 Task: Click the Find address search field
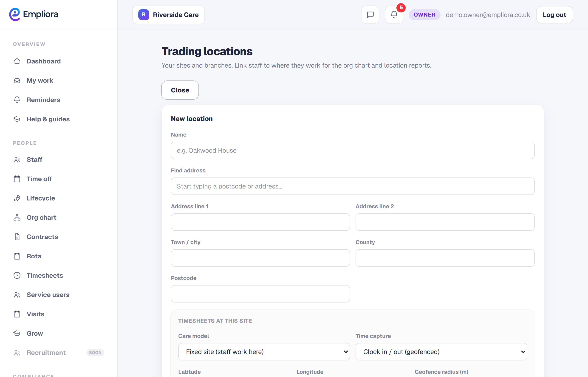(x=353, y=186)
